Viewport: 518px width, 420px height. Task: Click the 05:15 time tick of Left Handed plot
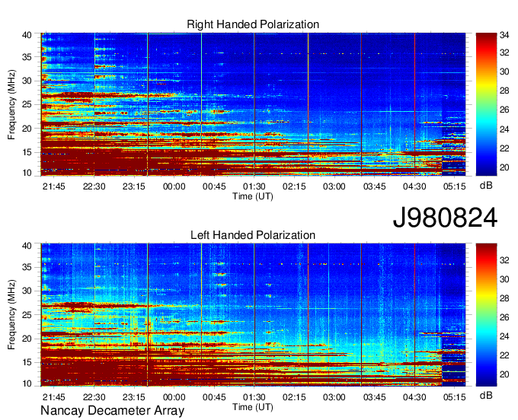[454, 397]
